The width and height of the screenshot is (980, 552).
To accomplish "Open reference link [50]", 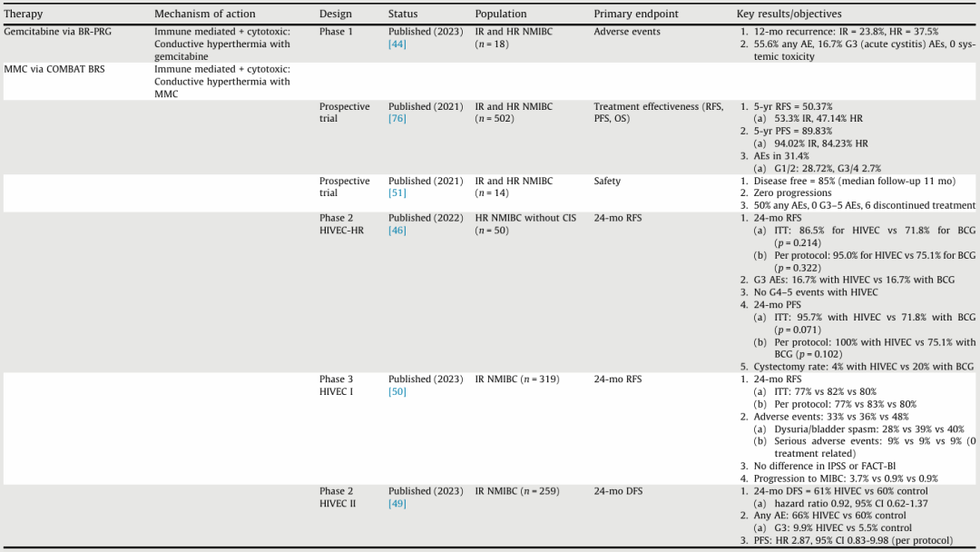I will point(397,391).
